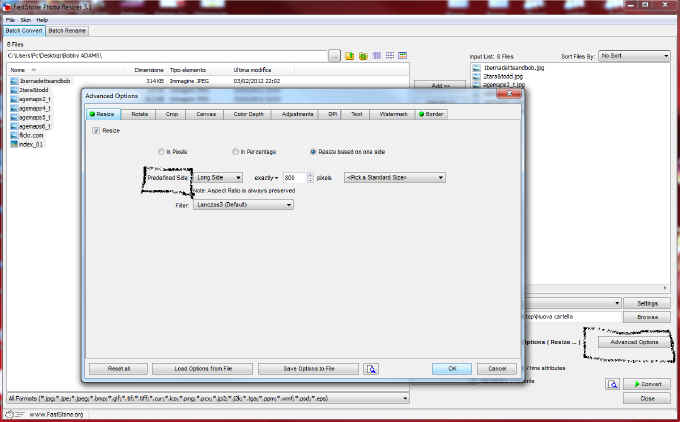Open the Color Depth tab
This screenshot has height=422, width=680.
[x=248, y=114]
